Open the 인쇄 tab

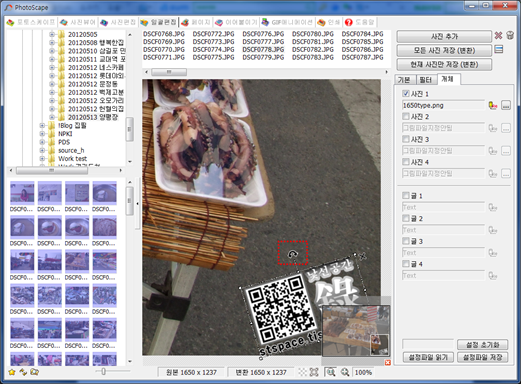point(328,22)
